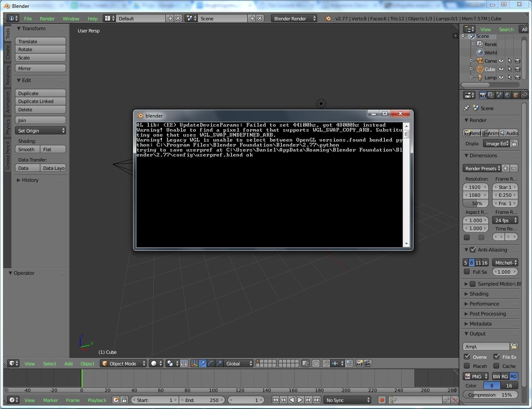Disable the Anti-Aliasing checkbox
Viewport: 532px width, 409px height.
click(x=473, y=250)
